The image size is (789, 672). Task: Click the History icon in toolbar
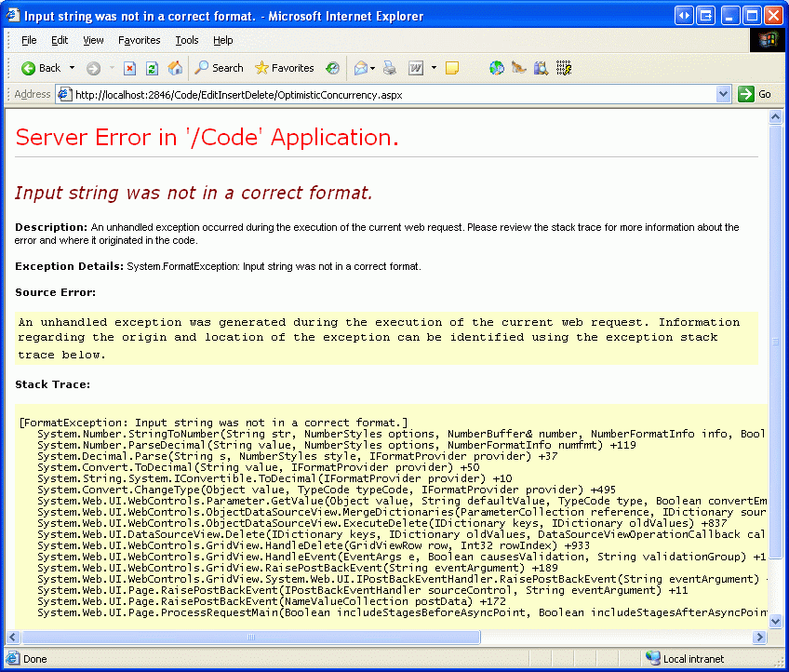332,68
